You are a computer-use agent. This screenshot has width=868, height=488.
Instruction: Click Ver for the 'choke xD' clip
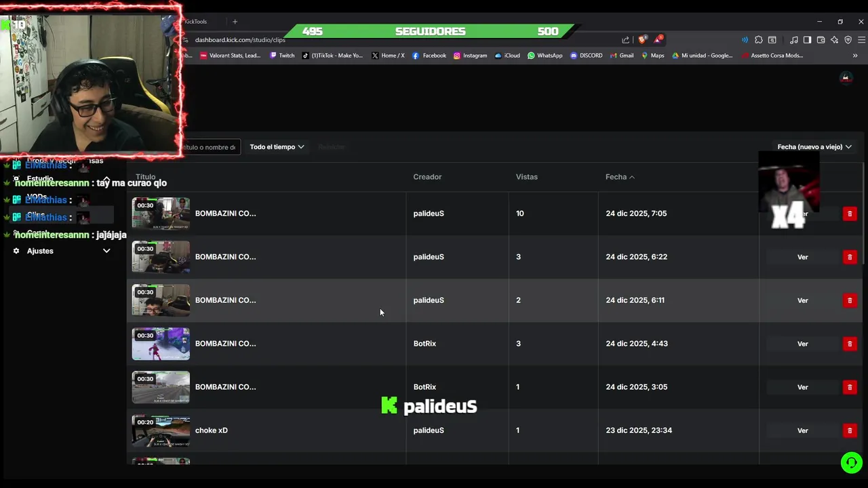coord(802,430)
